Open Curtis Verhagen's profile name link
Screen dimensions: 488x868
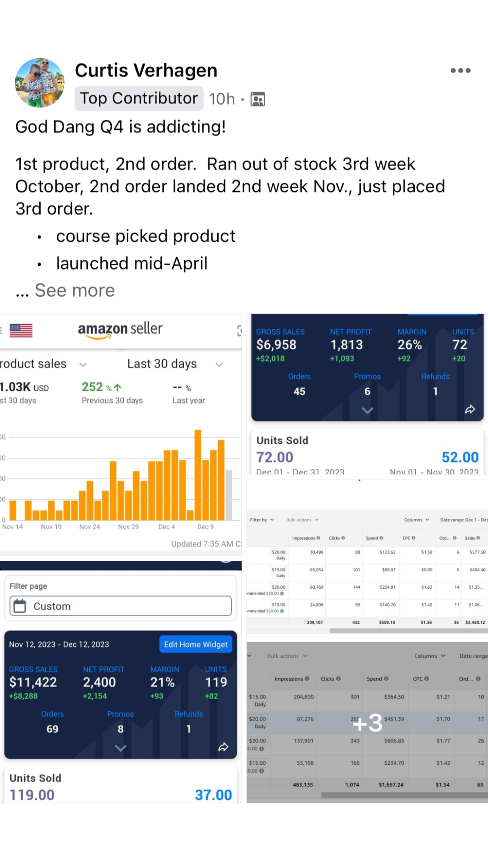pyautogui.click(x=146, y=70)
